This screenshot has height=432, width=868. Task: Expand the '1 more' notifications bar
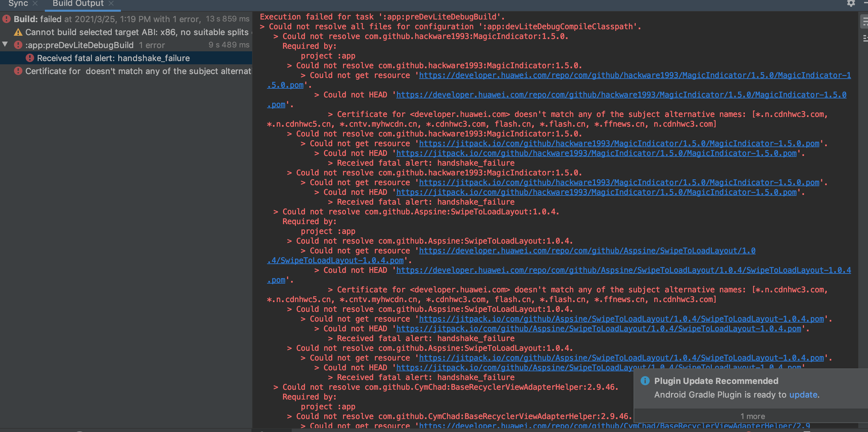(752, 416)
